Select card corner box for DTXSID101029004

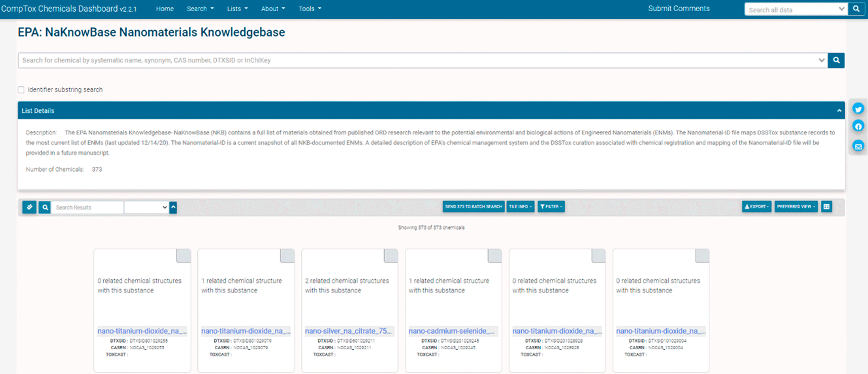click(x=702, y=255)
